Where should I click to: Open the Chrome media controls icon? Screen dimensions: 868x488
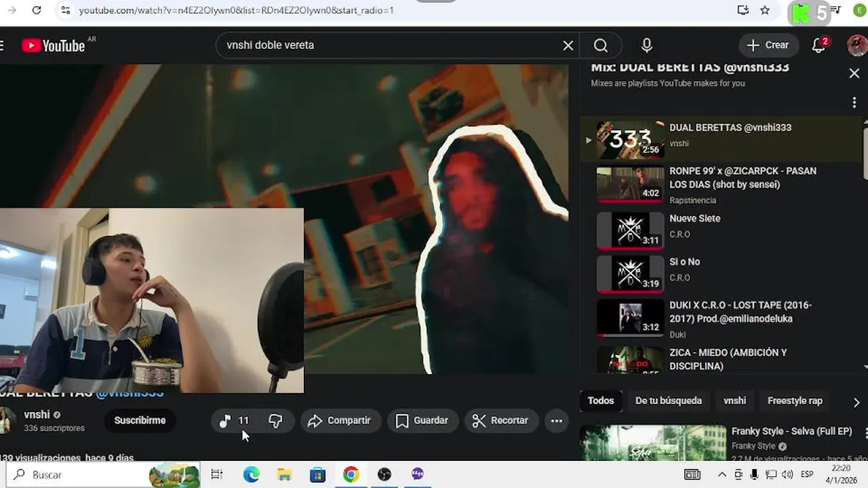click(x=836, y=10)
